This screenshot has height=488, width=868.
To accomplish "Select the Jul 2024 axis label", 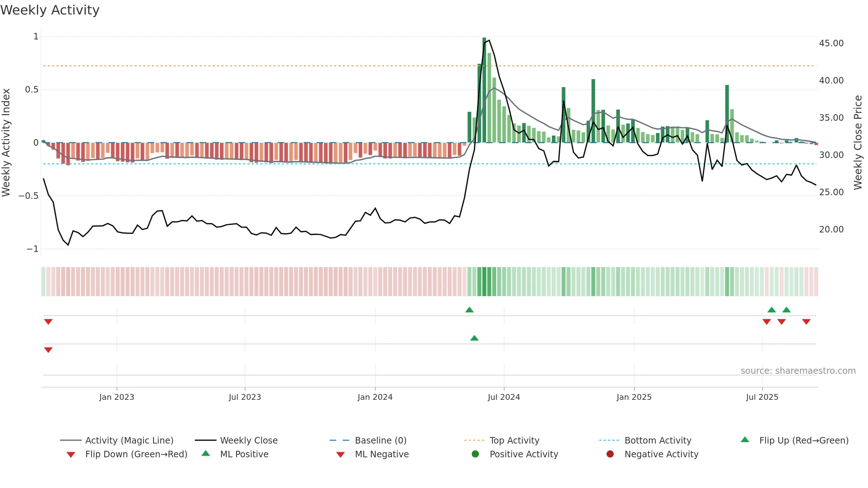I will [504, 397].
